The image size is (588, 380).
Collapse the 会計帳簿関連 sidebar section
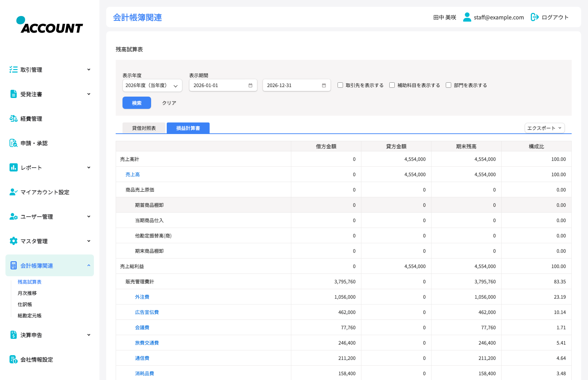coord(50,265)
